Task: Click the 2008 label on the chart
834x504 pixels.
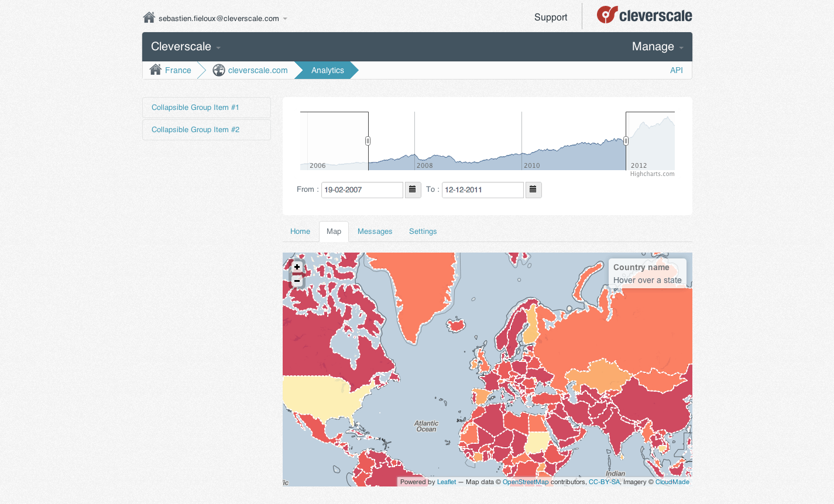Action: [x=425, y=165]
